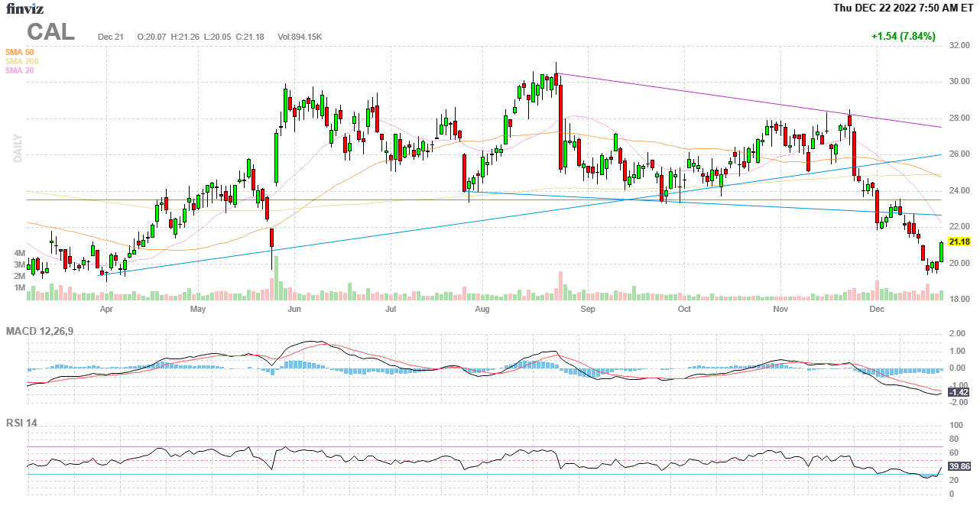This screenshot has width=980, height=506.
Task: Click the yellow 21.18 current price tag
Action: point(959,242)
